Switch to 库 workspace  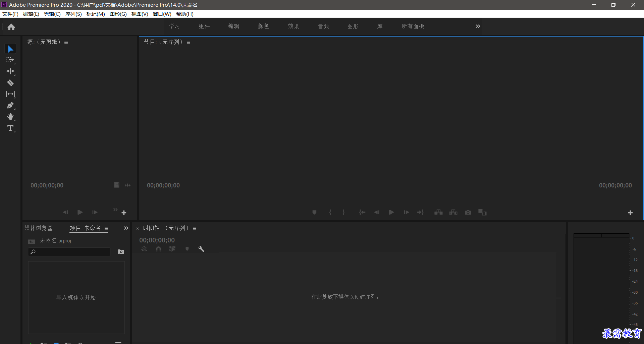380,26
